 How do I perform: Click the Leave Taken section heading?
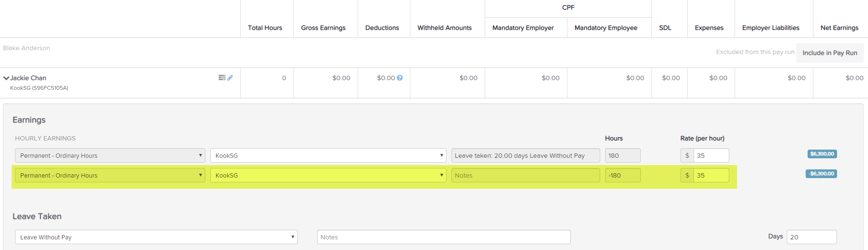[37, 216]
